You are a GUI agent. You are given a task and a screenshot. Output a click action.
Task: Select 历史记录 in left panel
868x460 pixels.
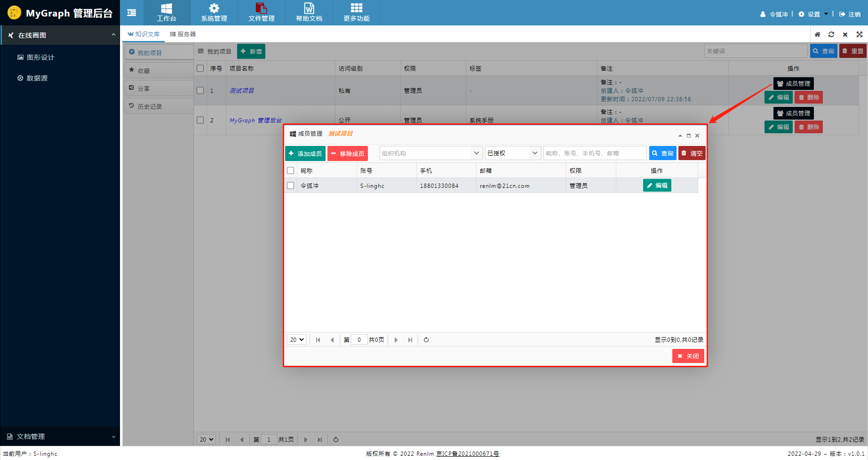pyautogui.click(x=159, y=106)
